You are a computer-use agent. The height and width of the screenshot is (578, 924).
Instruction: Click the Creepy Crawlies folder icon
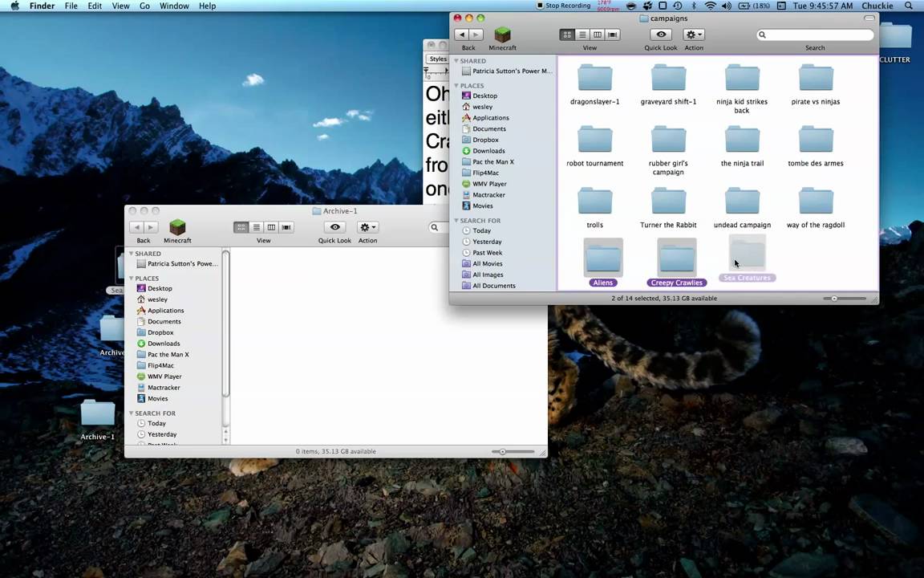pyautogui.click(x=676, y=258)
